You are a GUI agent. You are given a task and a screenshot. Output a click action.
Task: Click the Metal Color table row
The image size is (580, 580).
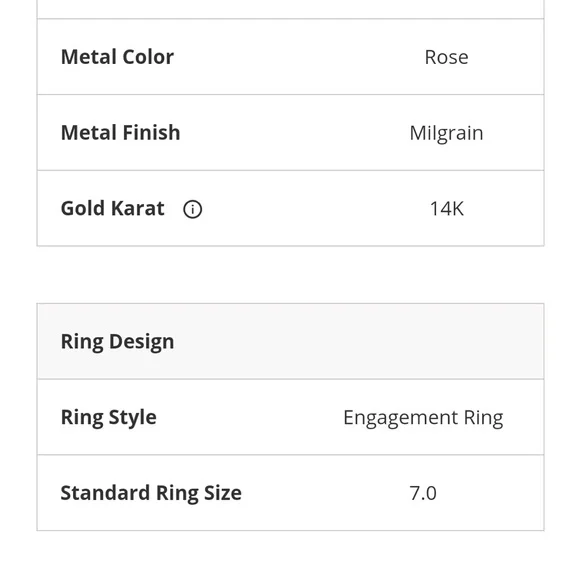pos(290,57)
